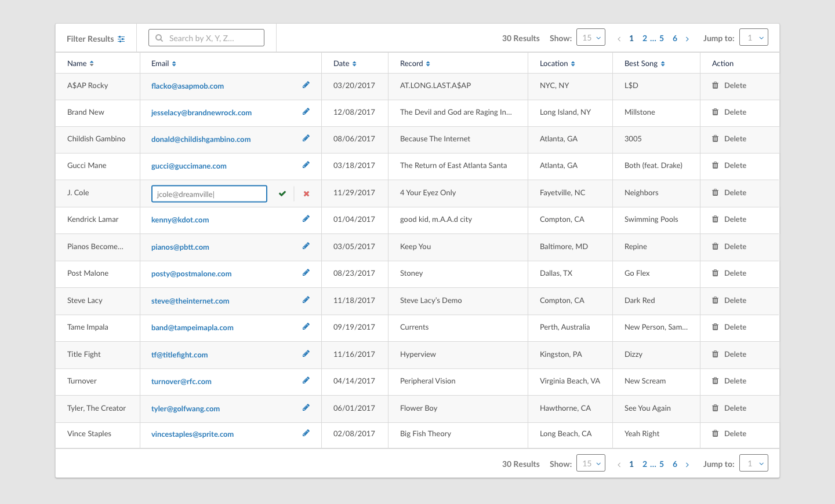This screenshot has width=835, height=504.
Task: Sort table by Best Song column
Action: pyautogui.click(x=663, y=64)
